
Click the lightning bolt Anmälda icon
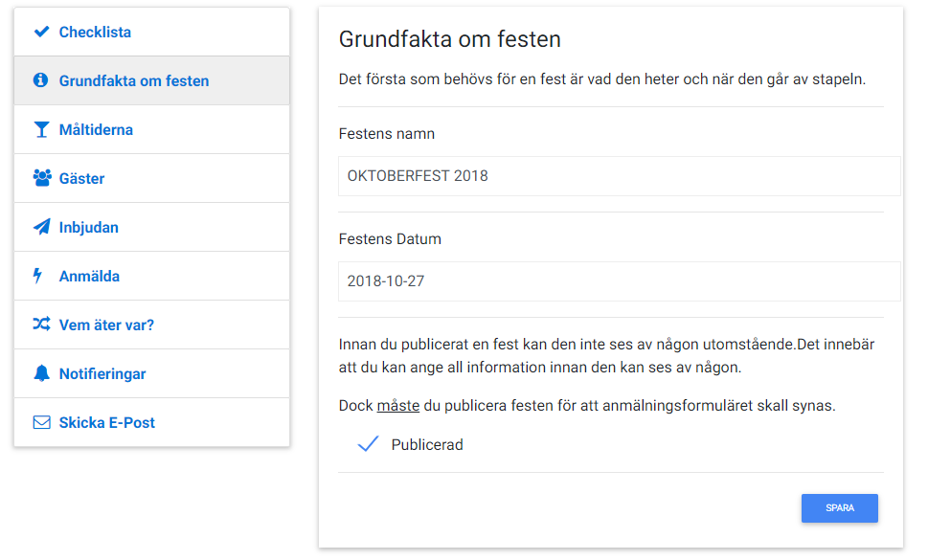pyautogui.click(x=37, y=276)
